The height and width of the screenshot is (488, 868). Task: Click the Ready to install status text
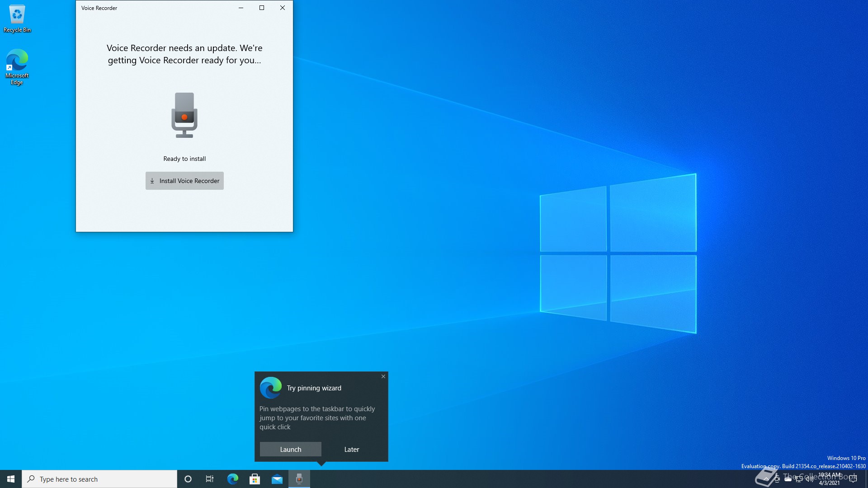pos(184,159)
